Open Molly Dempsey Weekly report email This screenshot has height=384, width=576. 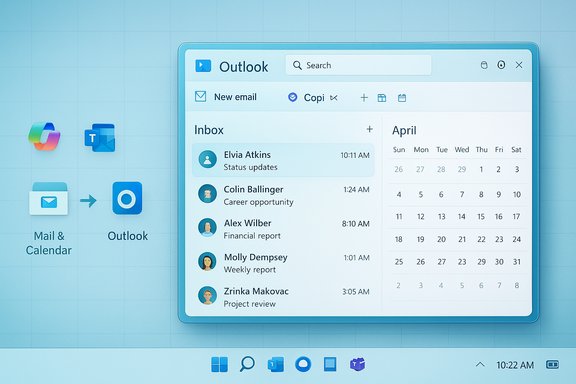(283, 263)
